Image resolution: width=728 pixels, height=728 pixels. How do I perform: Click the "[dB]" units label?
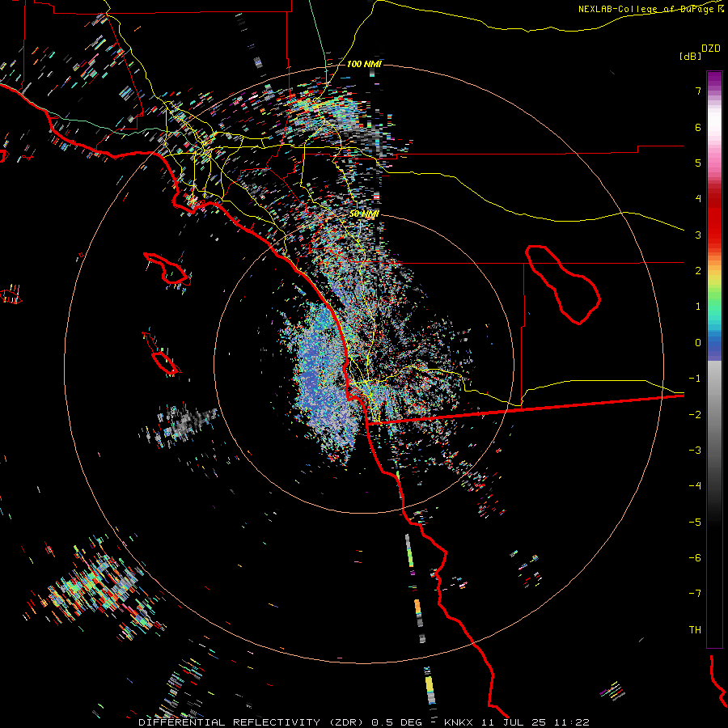(690, 56)
